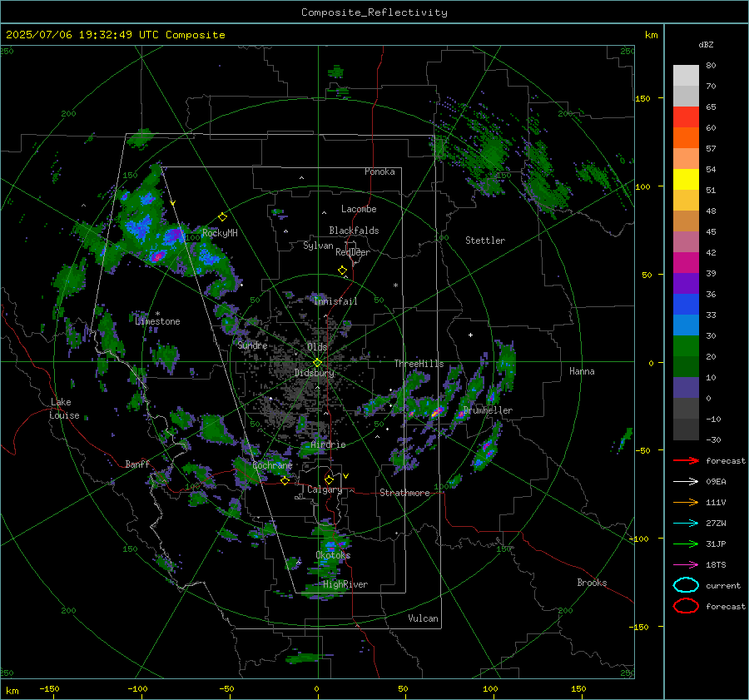Click the yellow diamond marker below Cochrane
The width and height of the screenshot is (749, 700).
285,480
